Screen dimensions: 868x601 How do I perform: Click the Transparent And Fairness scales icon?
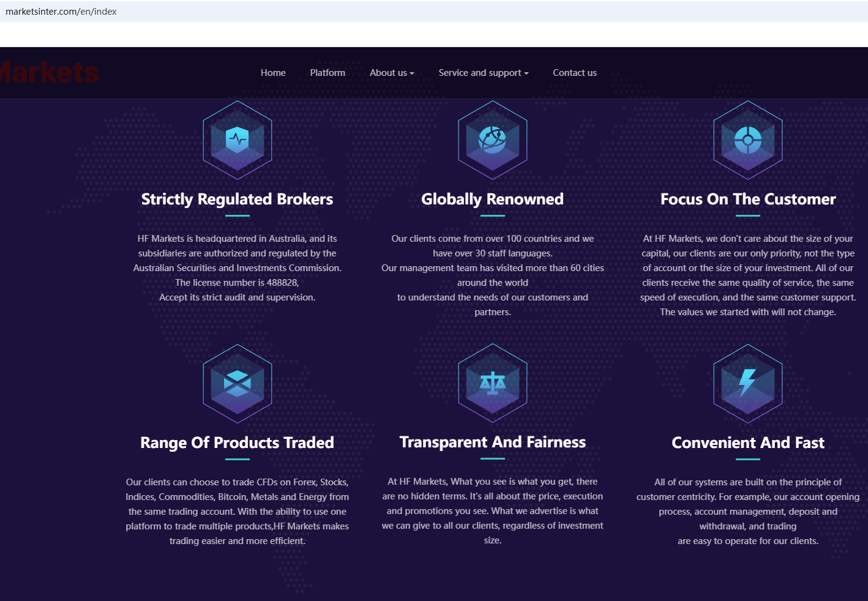pyautogui.click(x=493, y=384)
